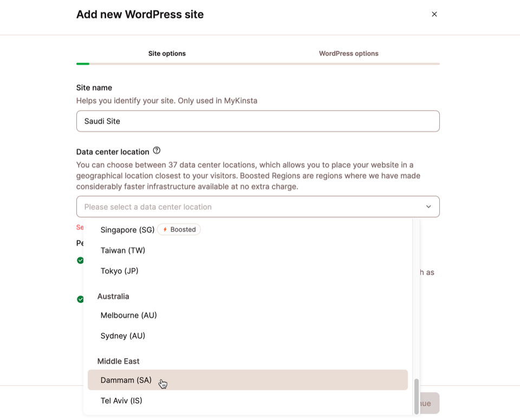Screen dimensions: 520x420
Task: Select Taiwan (TW) from the list
Action: point(122,250)
